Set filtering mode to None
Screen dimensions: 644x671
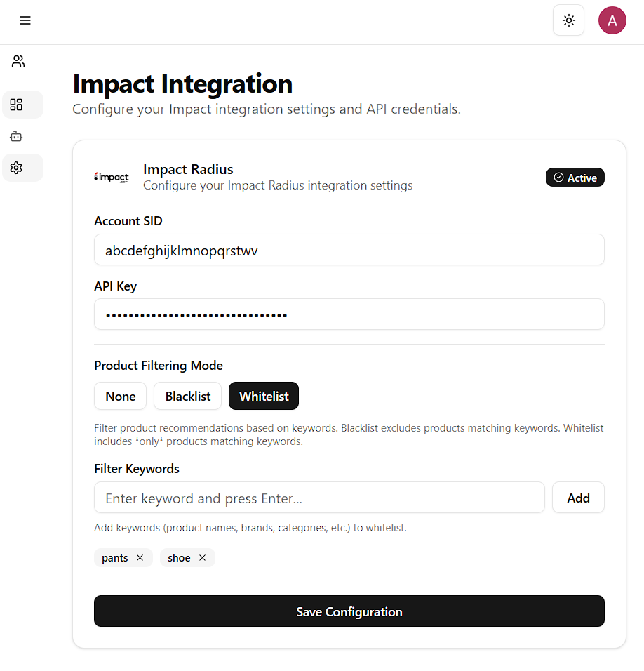coord(120,397)
